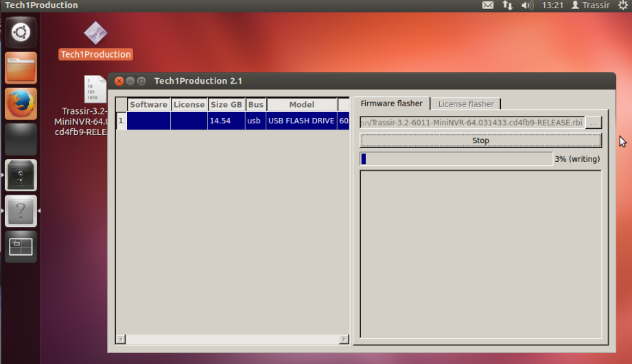Click the browse '...' file button
Screen dimensions: 632x364
pyautogui.click(x=594, y=123)
